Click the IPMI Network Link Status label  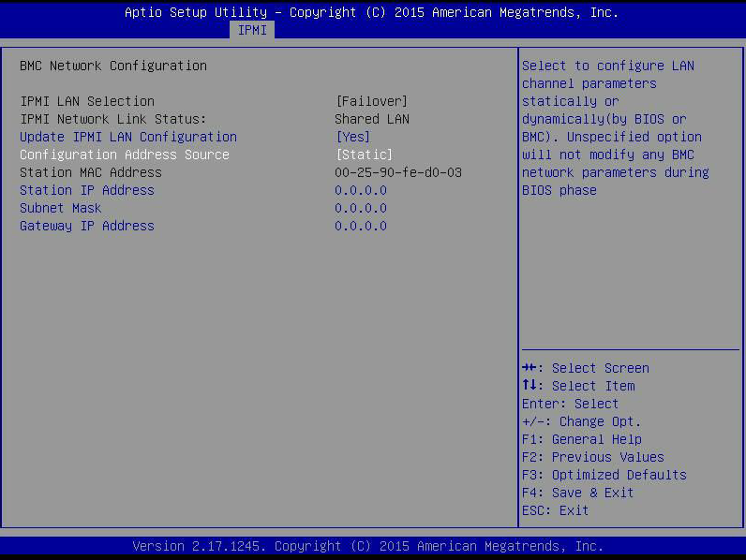click(x=112, y=119)
